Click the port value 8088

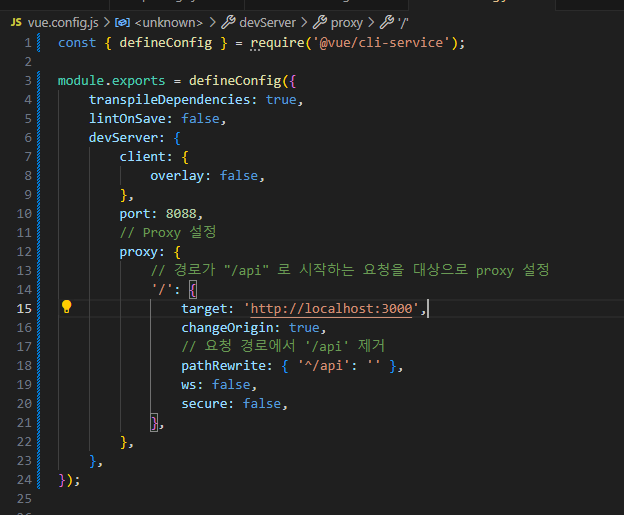(181, 214)
